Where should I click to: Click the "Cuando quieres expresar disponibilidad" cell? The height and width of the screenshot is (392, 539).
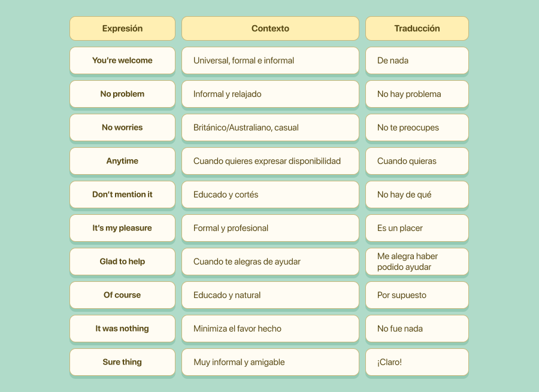270,161
